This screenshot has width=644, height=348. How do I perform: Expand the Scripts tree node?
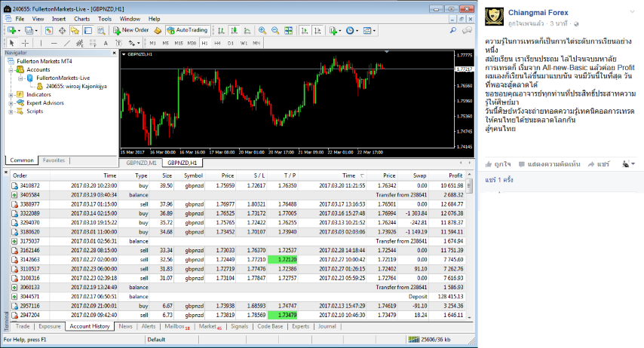[11, 111]
